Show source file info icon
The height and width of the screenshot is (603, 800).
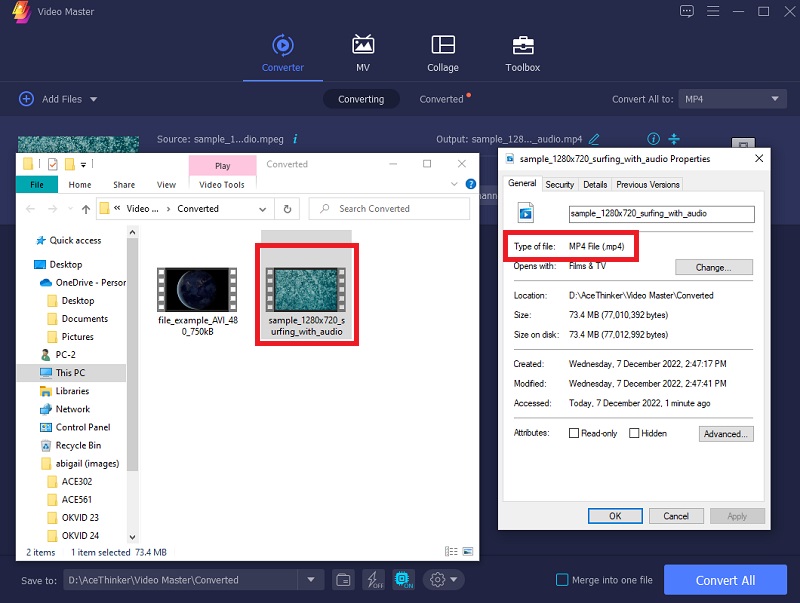coord(295,139)
